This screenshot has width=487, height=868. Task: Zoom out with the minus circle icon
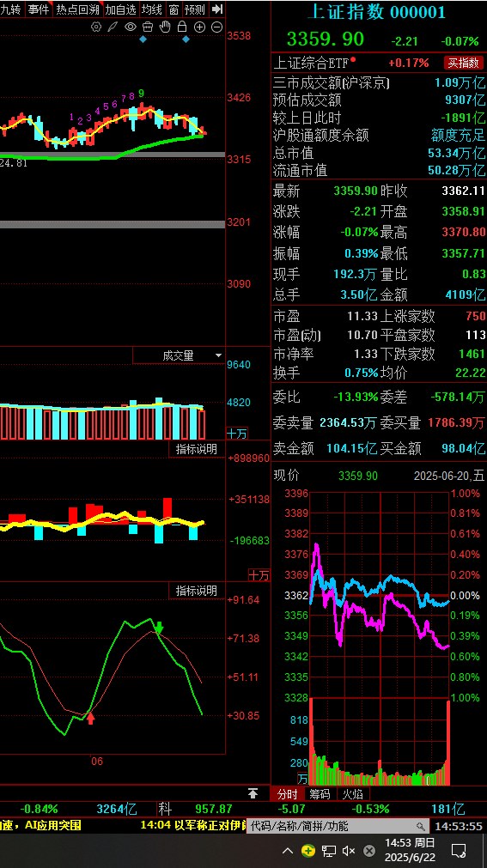click(217, 27)
